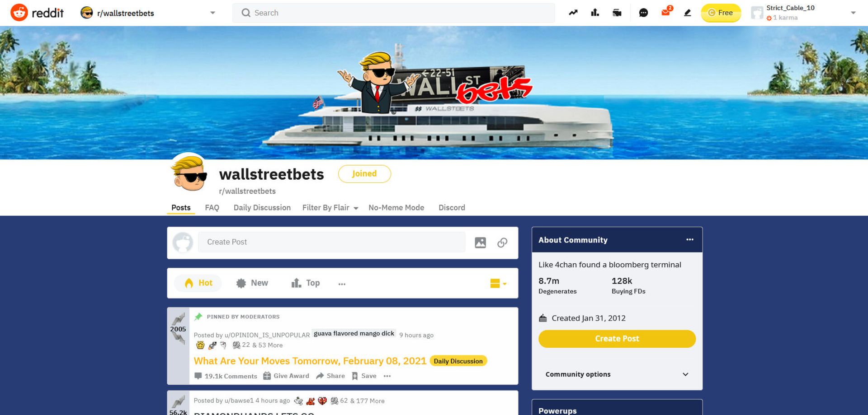This screenshot has width=868, height=415.
Task: Click the Reddit search field
Action: 393,13
